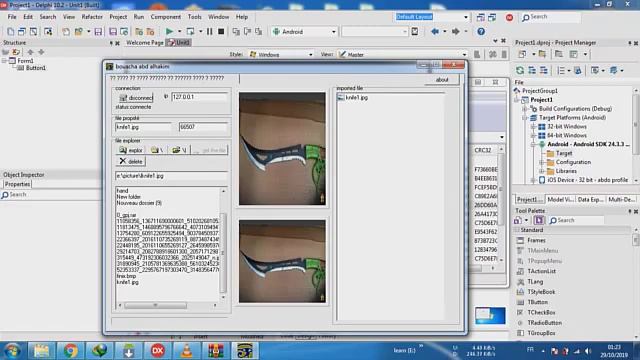The image size is (640, 360).
Task: Click the IP address field 127.0.0.1
Action: click(x=199, y=97)
